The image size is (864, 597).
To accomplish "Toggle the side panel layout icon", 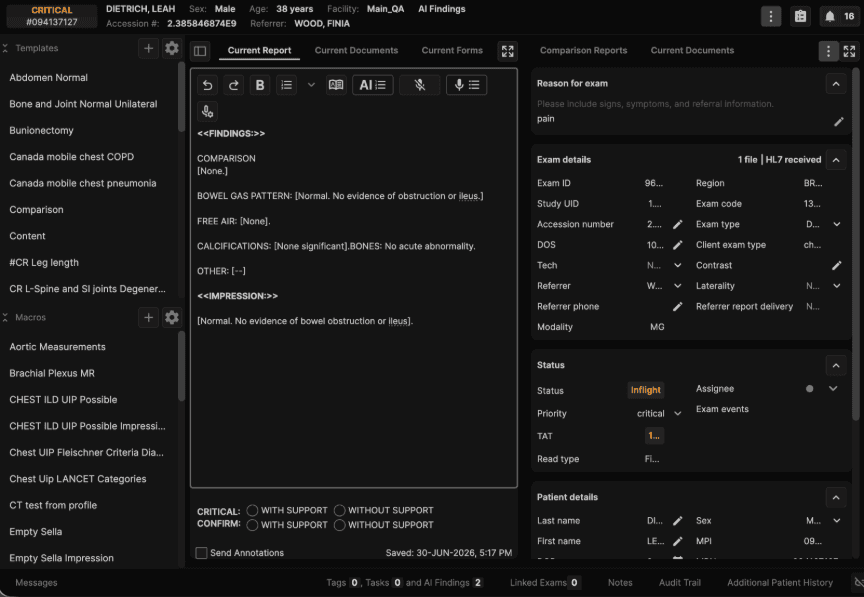I will [200, 51].
